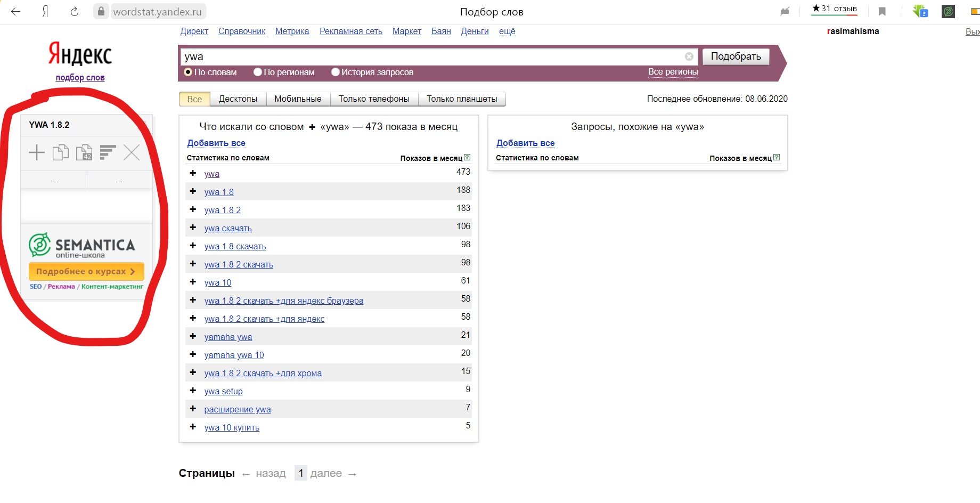Click the plus icon beside 'ywa скачать'

[x=193, y=228]
